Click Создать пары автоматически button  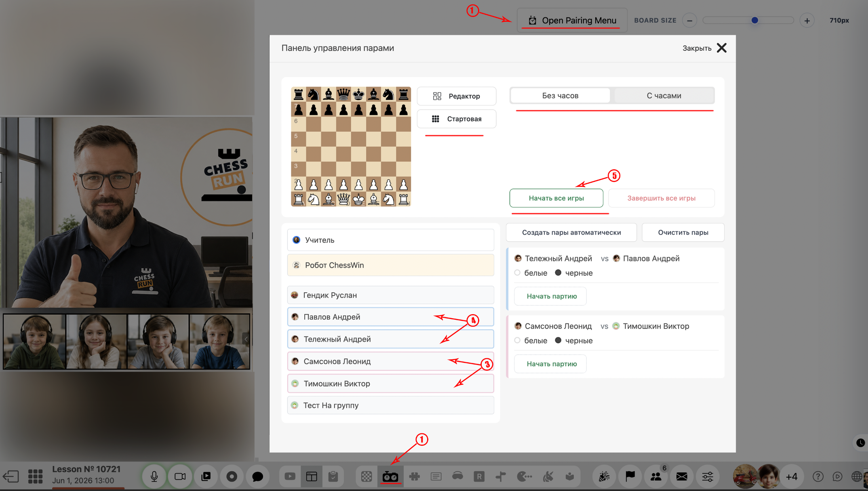[571, 233]
